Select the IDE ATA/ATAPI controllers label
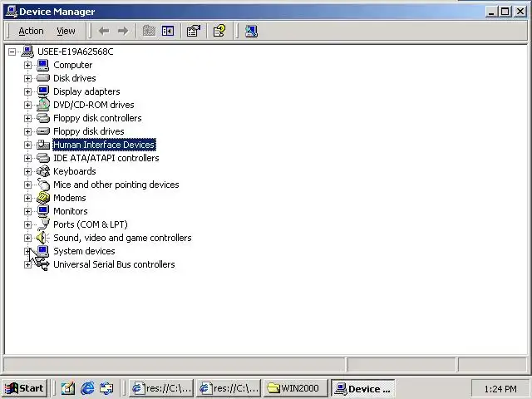Viewport: 532px width, 399px height. 106,158
